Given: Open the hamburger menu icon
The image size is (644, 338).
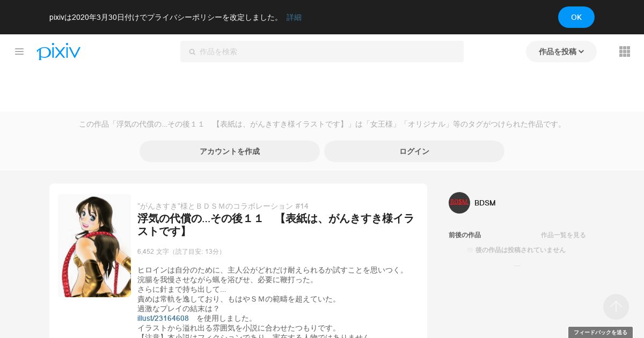Looking at the screenshot, I should point(19,52).
